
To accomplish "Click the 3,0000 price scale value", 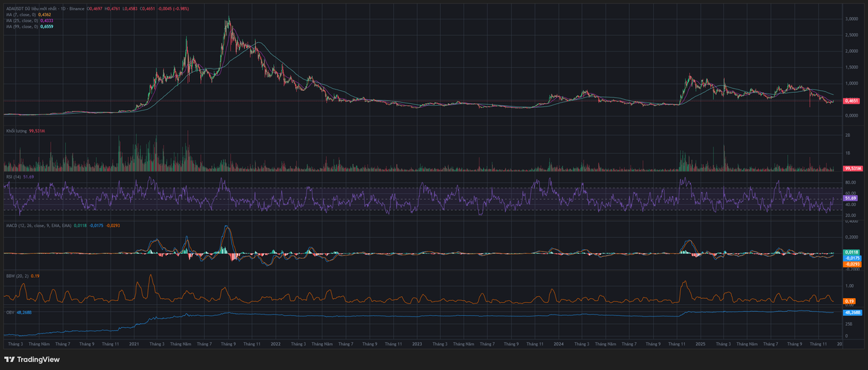I will (852, 19).
